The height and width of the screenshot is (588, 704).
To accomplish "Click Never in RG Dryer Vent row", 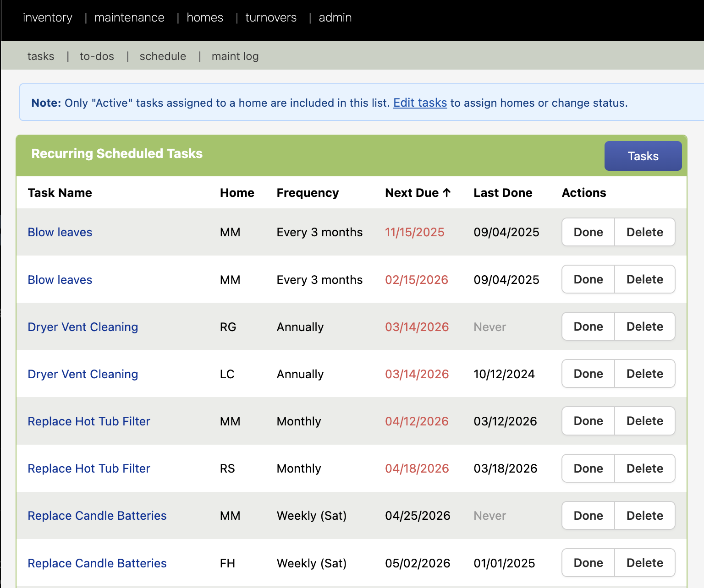I will (x=489, y=327).
